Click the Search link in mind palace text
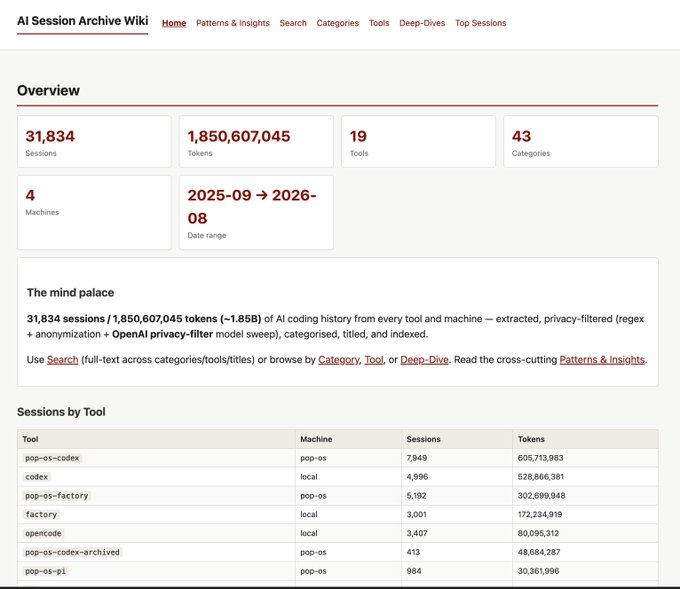This screenshot has width=680, height=589. click(62, 360)
